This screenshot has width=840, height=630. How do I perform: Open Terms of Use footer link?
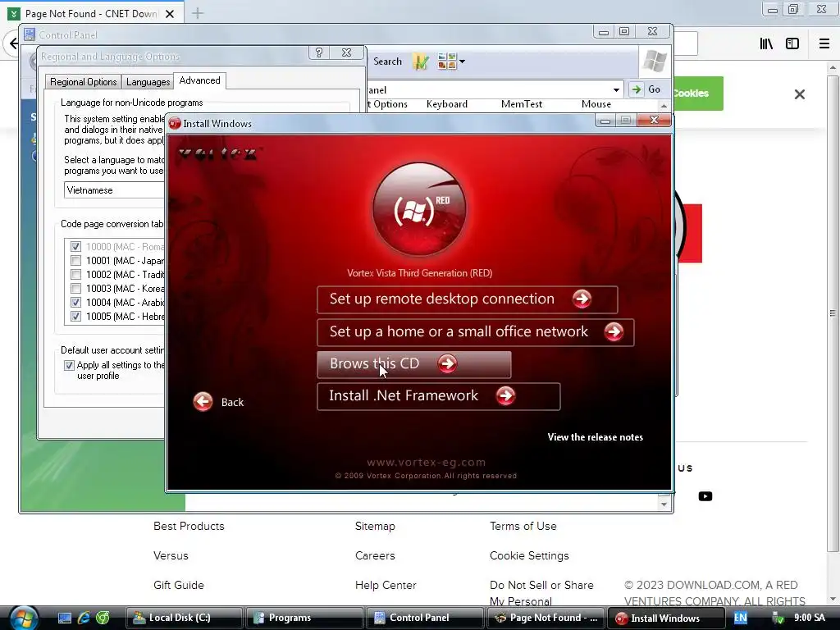(523, 526)
